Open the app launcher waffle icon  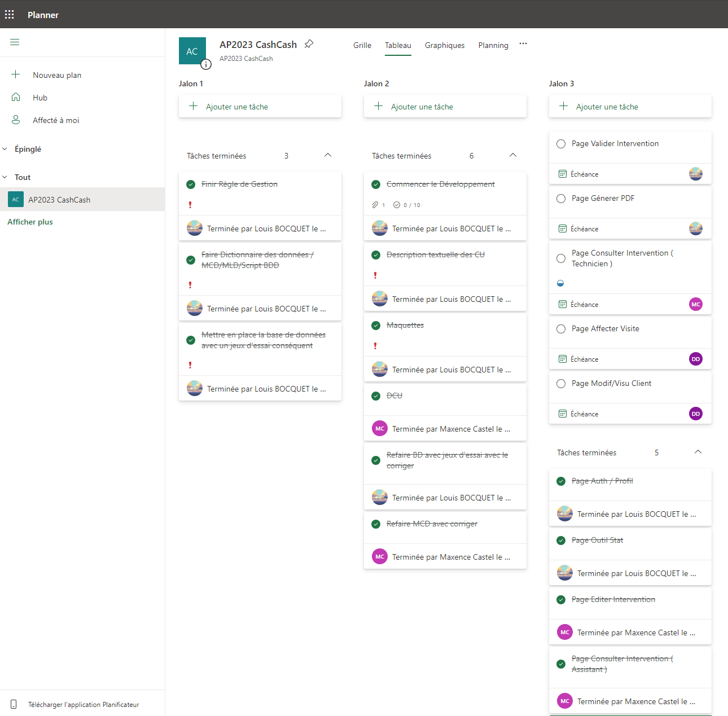point(10,15)
